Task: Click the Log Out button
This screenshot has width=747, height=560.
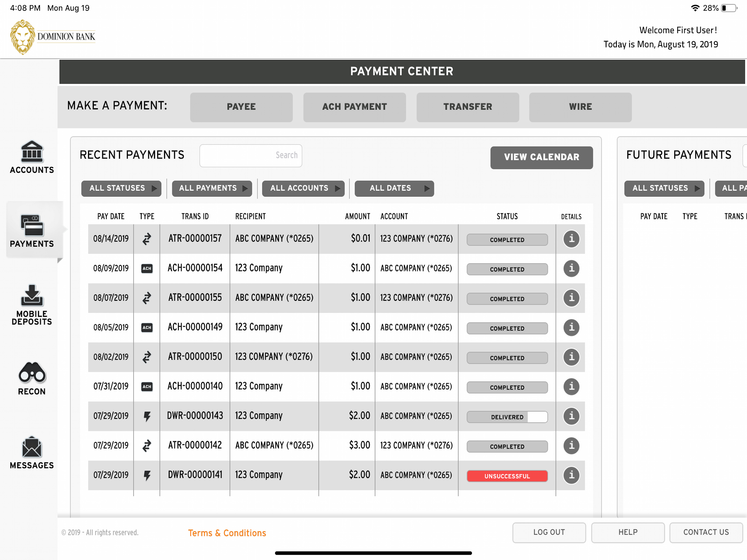Action: click(549, 532)
